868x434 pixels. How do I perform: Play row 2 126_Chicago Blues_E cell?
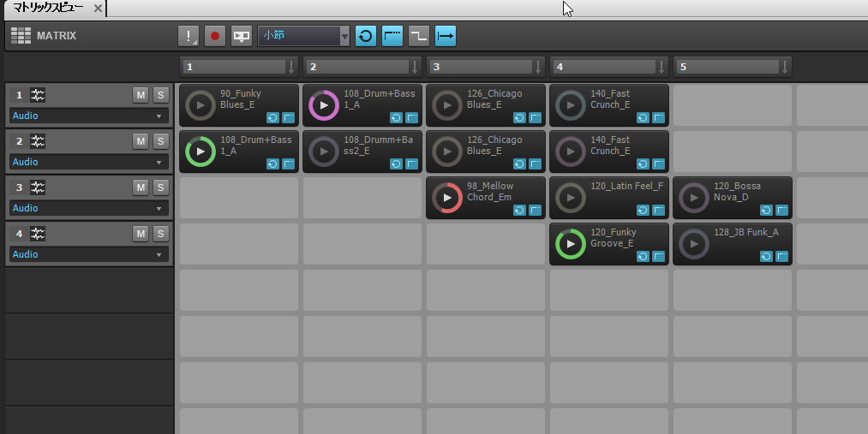pyautogui.click(x=447, y=152)
